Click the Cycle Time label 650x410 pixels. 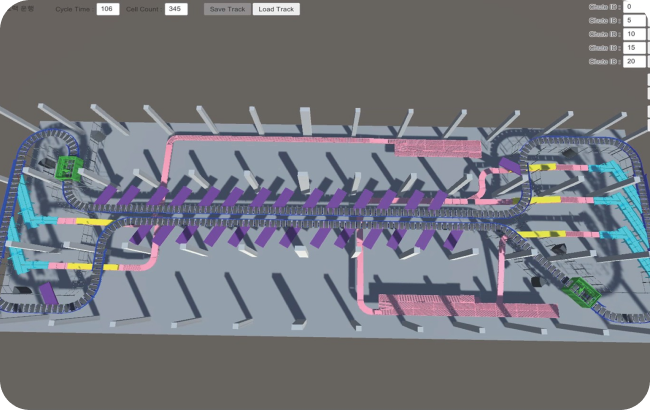click(x=72, y=9)
